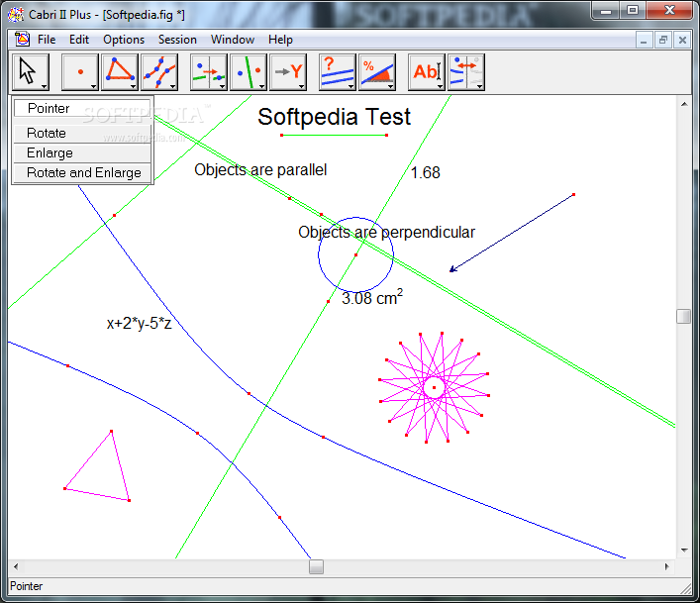Open the Properties toolbox with question mark
The width and height of the screenshot is (700, 603).
tap(338, 72)
